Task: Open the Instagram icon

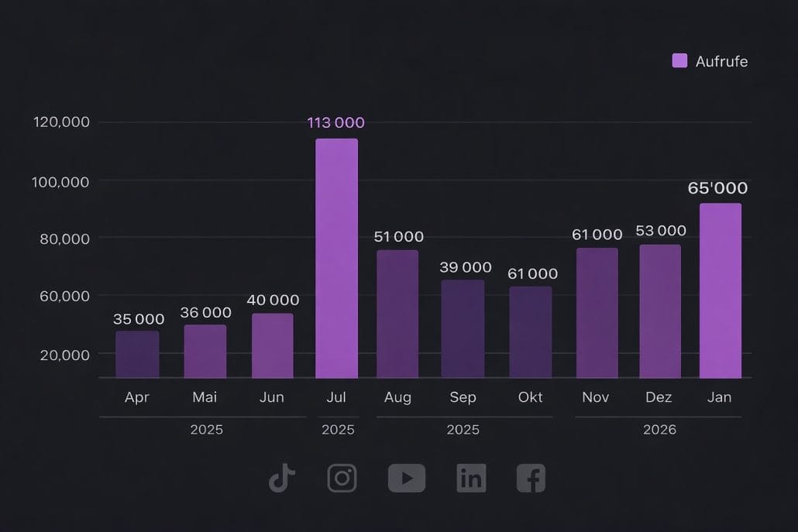Action: pyautogui.click(x=342, y=478)
